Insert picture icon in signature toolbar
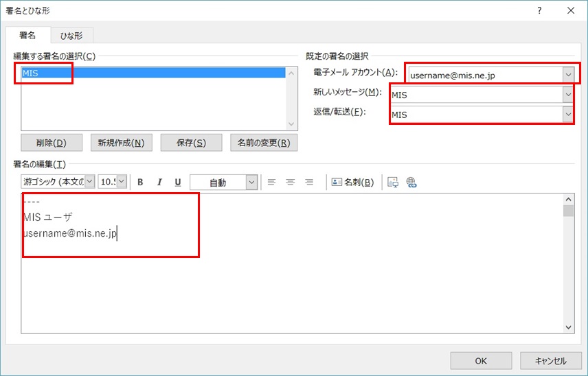588x376 pixels. coord(393,183)
